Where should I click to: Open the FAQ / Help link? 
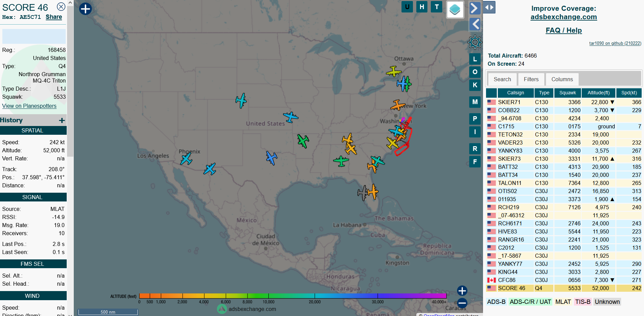(x=564, y=30)
